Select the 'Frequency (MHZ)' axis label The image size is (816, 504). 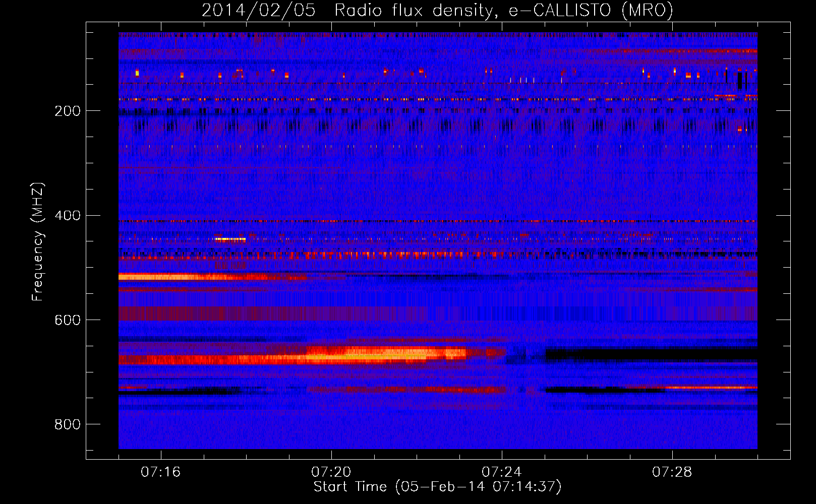38,242
